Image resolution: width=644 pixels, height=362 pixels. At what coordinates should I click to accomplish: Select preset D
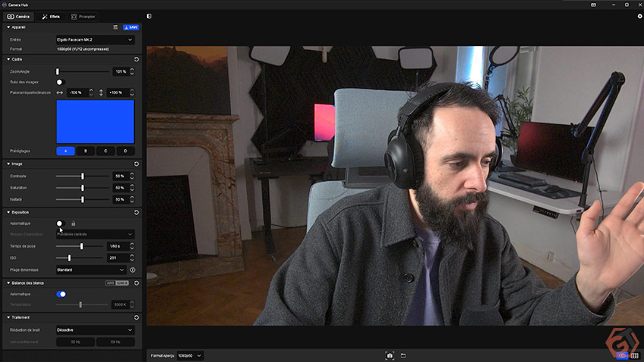point(125,151)
